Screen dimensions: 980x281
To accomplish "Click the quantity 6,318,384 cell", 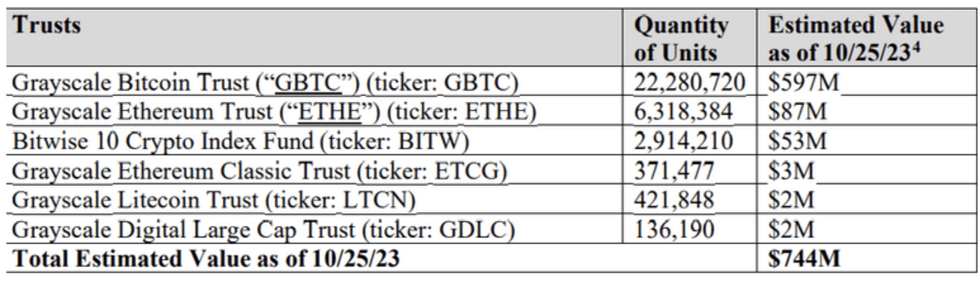I will point(683,112).
